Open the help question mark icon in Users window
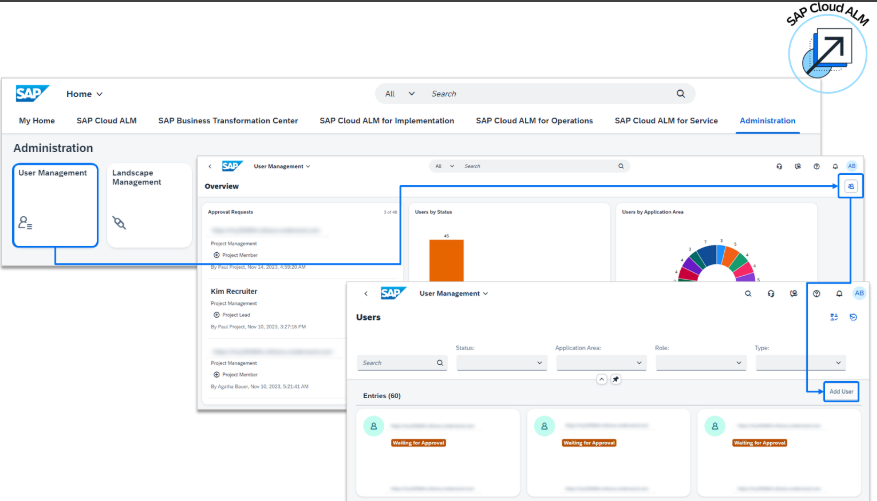 point(816,293)
